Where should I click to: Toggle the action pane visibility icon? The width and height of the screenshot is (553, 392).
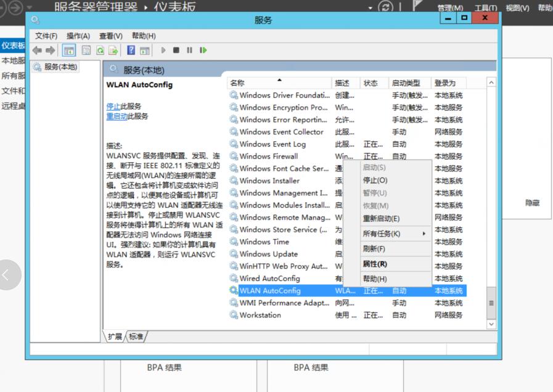pyautogui.click(x=144, y=50)
